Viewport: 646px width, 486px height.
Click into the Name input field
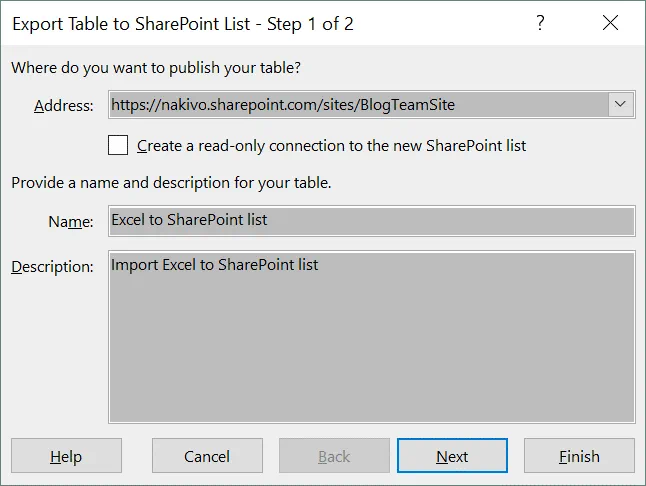click(371, 220)
